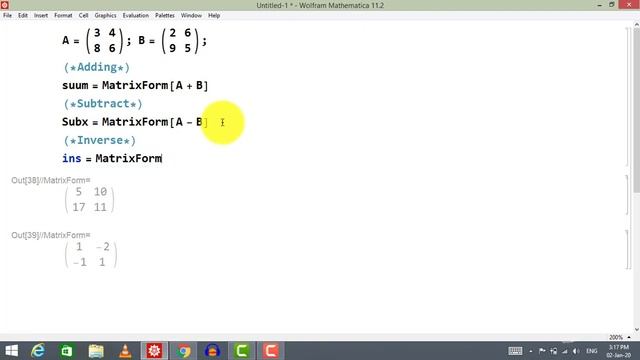Show hidden system tray icons
Viewport: 640px width, 360px height.
click(x=531, y=351)
